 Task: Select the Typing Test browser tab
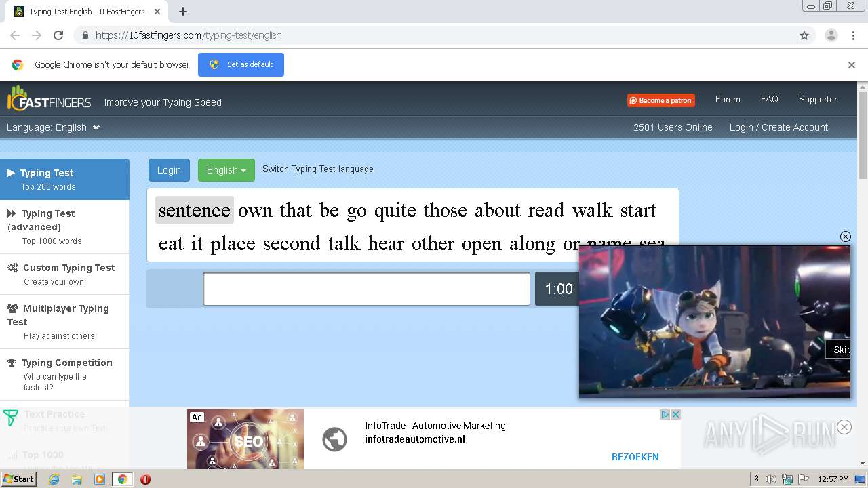tap(86, 12)
